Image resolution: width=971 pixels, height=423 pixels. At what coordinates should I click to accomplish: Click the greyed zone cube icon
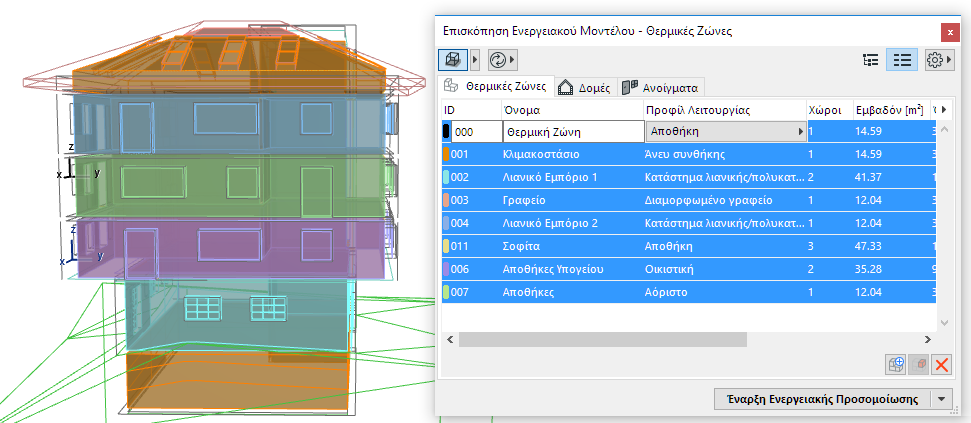pos(919,365)
